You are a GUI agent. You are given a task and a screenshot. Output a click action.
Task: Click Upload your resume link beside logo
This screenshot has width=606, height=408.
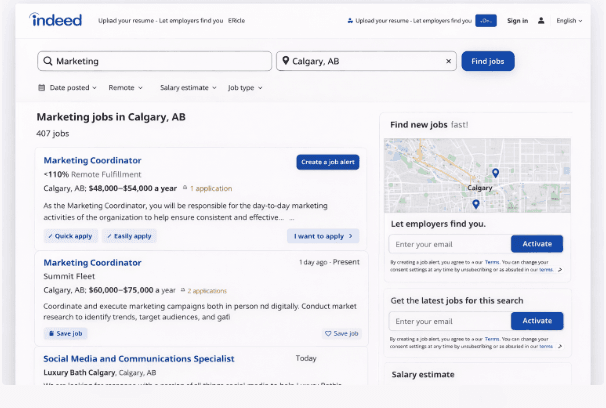click(x=160, y=20)
